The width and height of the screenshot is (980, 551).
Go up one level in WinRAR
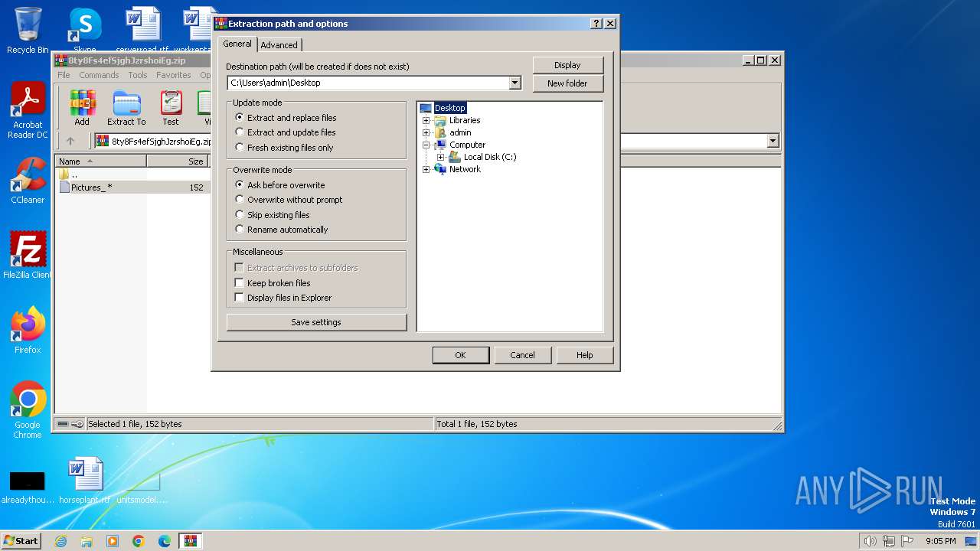click(x=70, y=141)
